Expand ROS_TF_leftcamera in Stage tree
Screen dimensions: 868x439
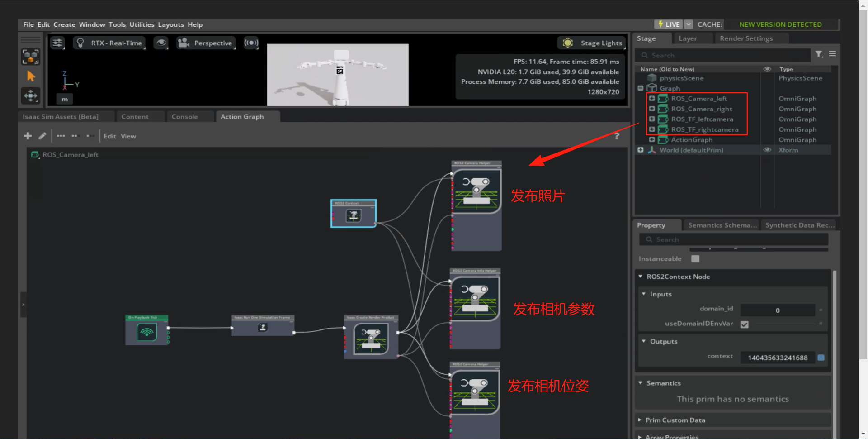tap(652, 119)
